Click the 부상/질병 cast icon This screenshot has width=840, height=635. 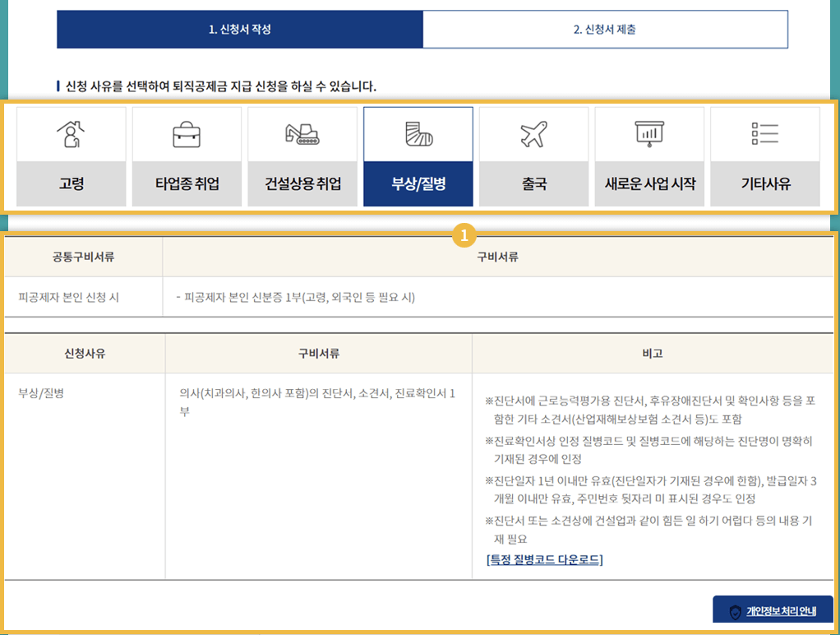418,133
